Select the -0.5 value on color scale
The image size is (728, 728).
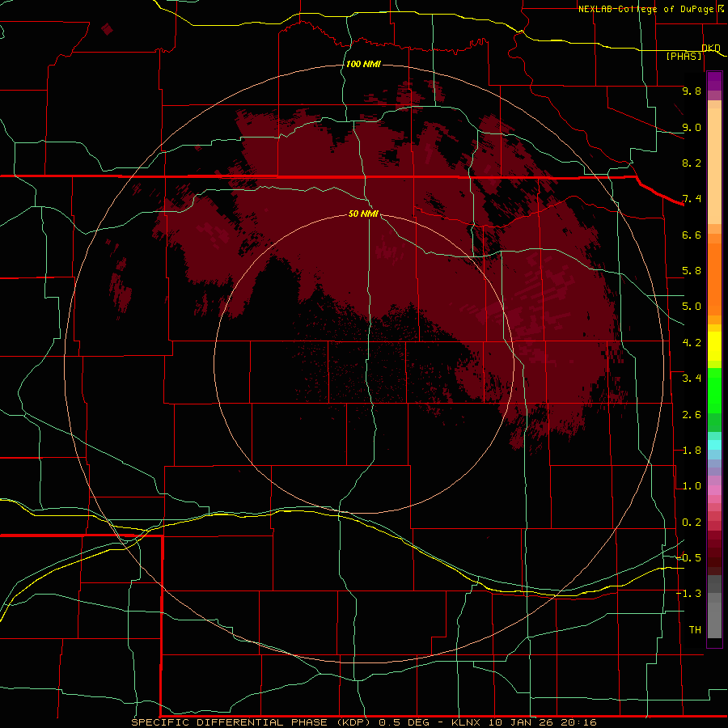[x=689, y=558]
